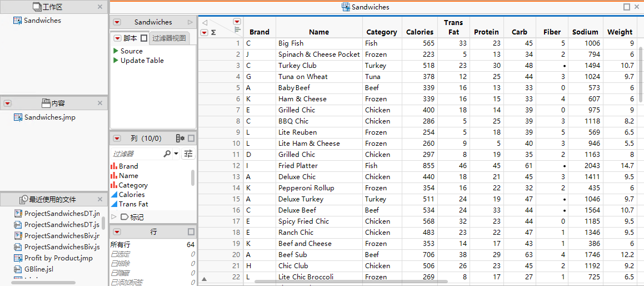The width and height of the screenshot is (644, 286).
Task: Open the filter search dropdown arrow
Action: (x=176, y=154)
